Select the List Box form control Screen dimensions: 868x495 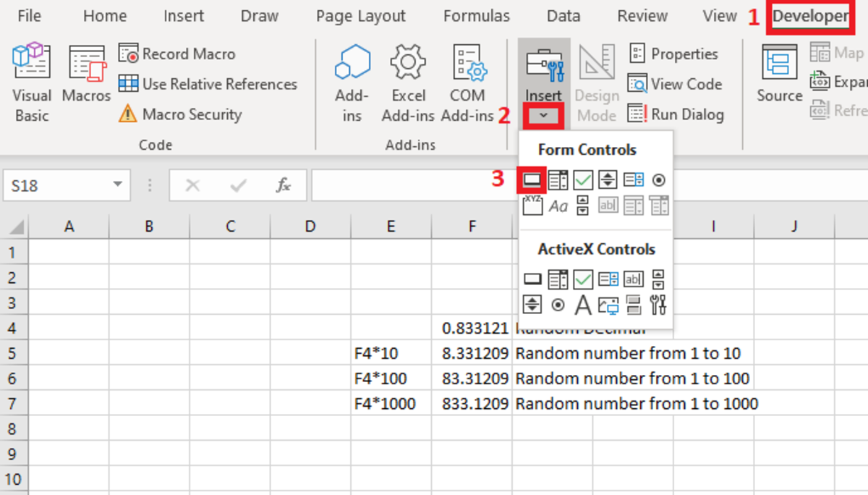[x=634, y=179]
